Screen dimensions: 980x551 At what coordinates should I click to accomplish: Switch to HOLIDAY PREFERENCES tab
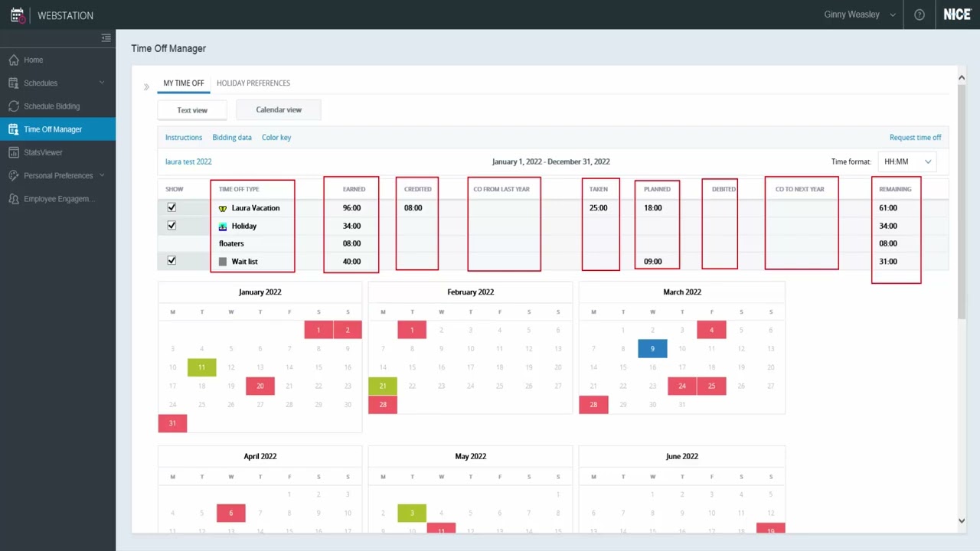(253, 83)
